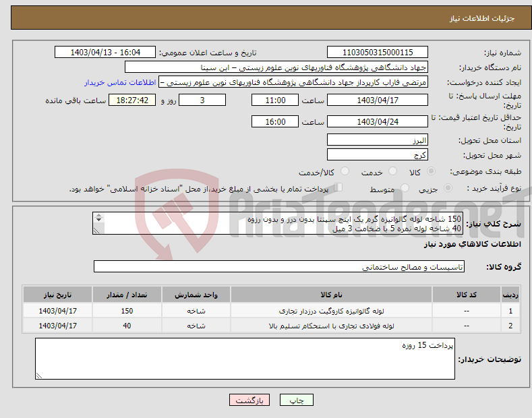This screenshot has height=418, width=532.
Task: Click quantity cell 150 in row 1
Action: (x=127, y=311)
